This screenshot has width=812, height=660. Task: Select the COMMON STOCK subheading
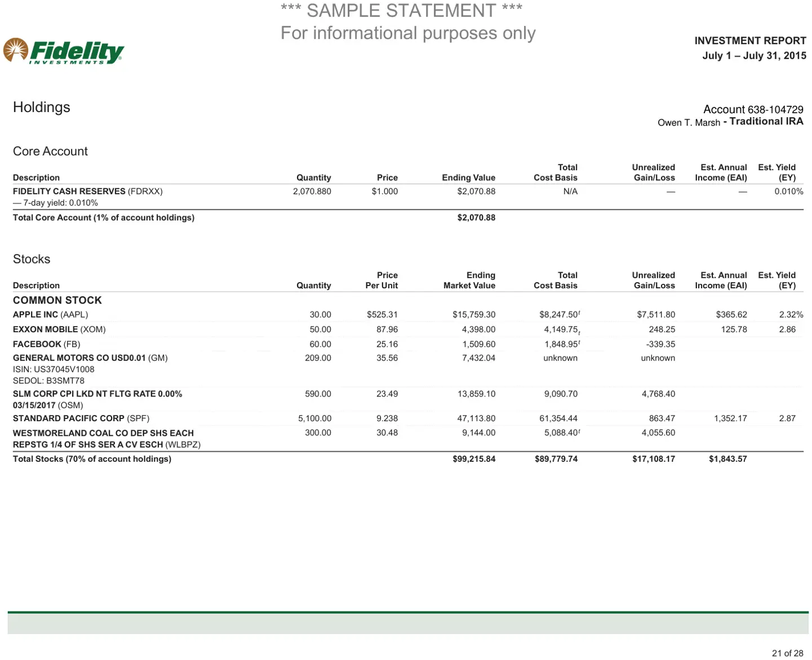pos(57,300)
